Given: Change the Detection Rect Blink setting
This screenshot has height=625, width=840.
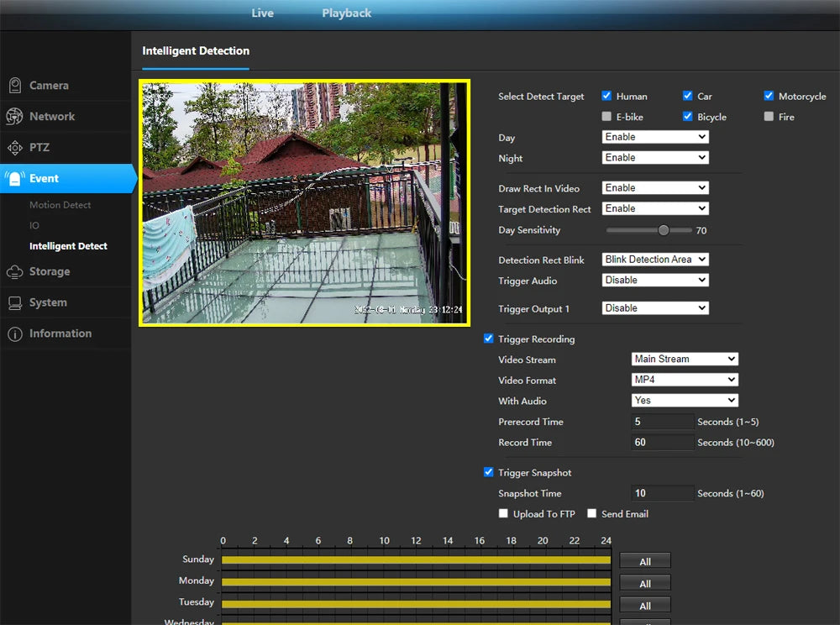Looking at the screenshot, I should coord(654,259).
